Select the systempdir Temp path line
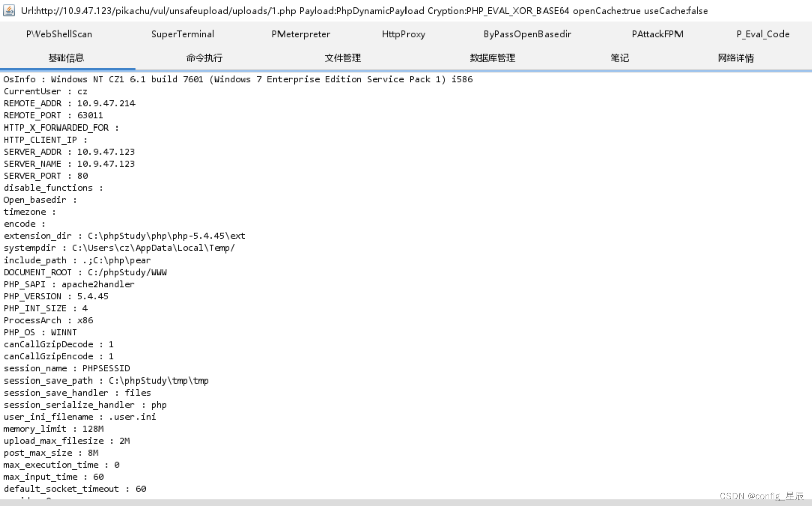The height and width of the screenshot is (506, 812). [x=119, y=248]
